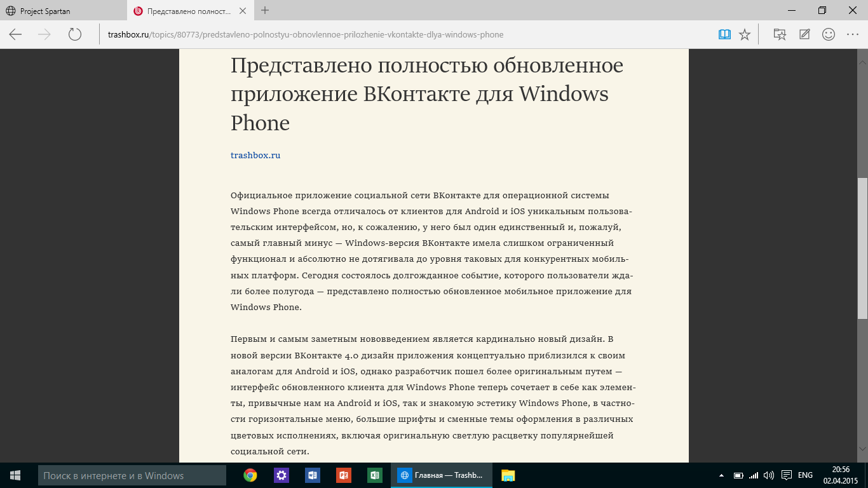868x488 pixels.
Task: Open Excel from the taskbar
Action: [x=375, y=475]
